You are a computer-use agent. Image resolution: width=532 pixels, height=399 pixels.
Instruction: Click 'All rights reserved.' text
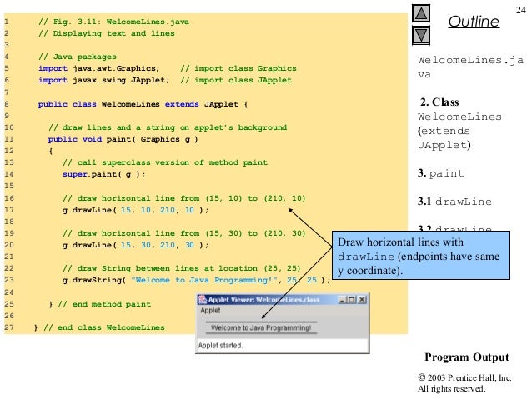(452, 388)
